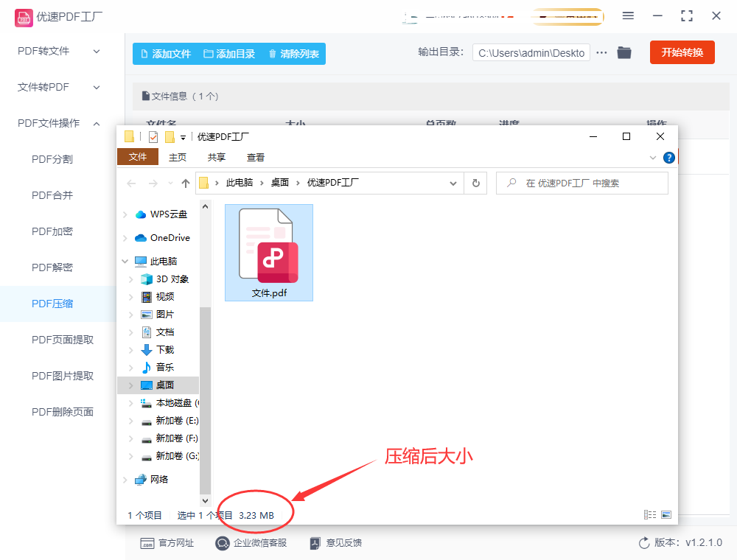Open 企业微信客服 support link
This screenshot has width=737, height=560.
[251, 543]
